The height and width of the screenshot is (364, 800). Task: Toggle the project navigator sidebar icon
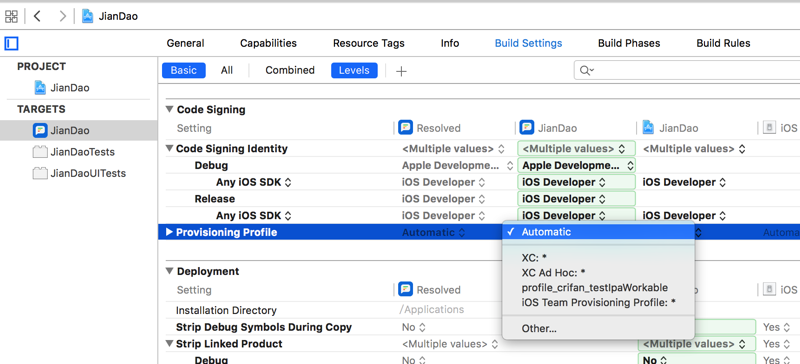tap(11, 43)
